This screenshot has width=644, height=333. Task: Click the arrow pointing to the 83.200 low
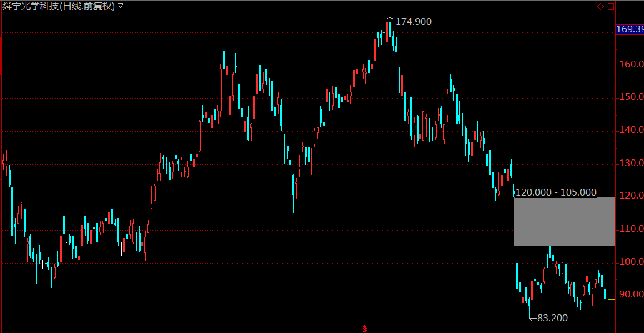[532, 317]
